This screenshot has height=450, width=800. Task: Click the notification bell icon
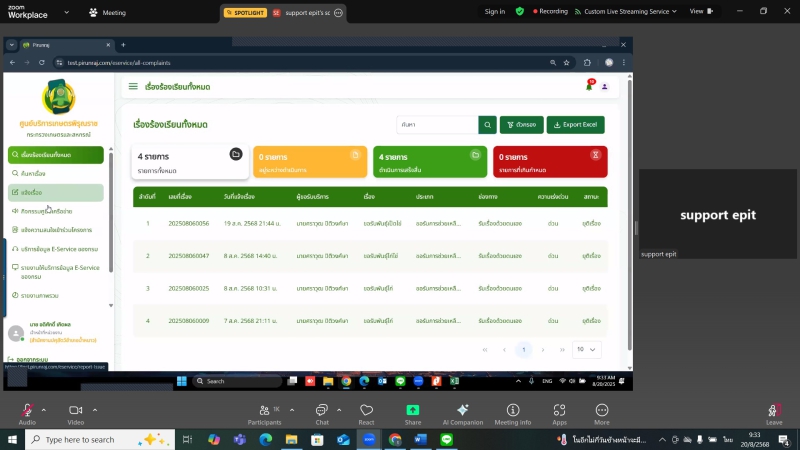pyautogui.click(x=589, y=87)
